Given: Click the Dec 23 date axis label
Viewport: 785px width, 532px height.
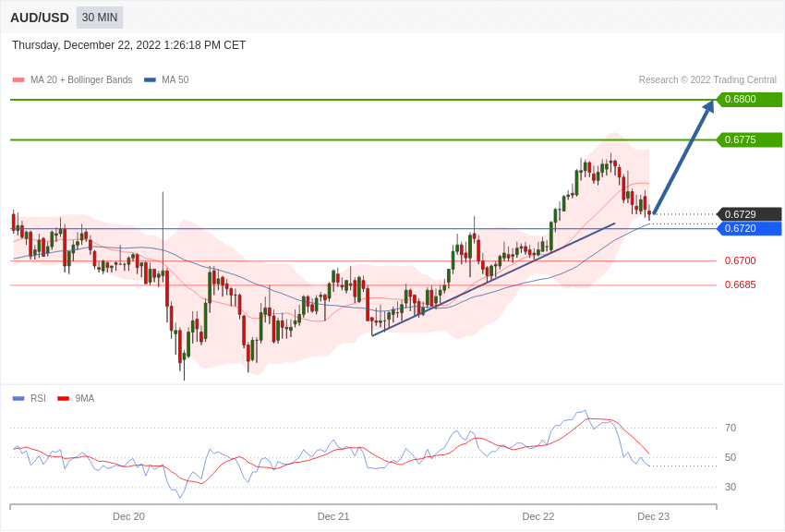Looking at the screenshot, I should (653, 516).
